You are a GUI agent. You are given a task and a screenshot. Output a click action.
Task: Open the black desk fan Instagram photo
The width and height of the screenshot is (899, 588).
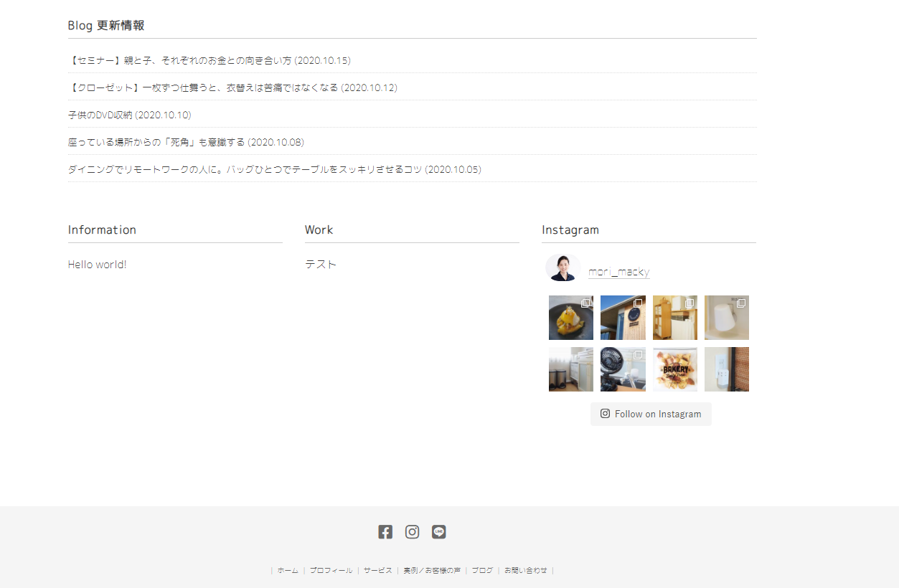click(x=623, y=369)
